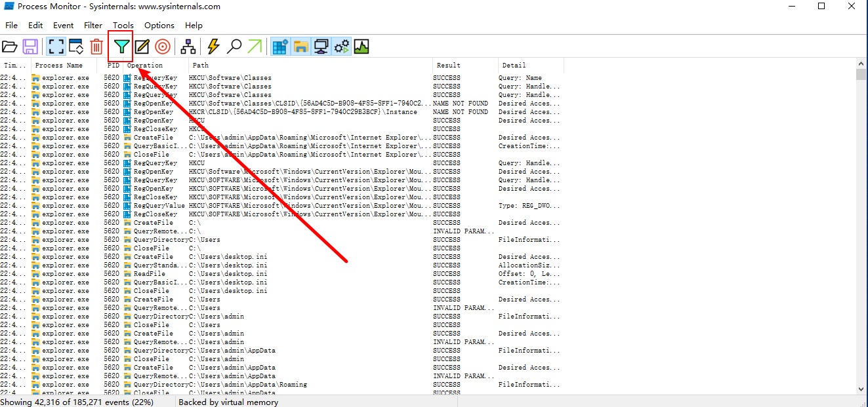Open Find with the magnifier icon
The width and height of the screenshot is (868, 407).
[x=234, y=47]
